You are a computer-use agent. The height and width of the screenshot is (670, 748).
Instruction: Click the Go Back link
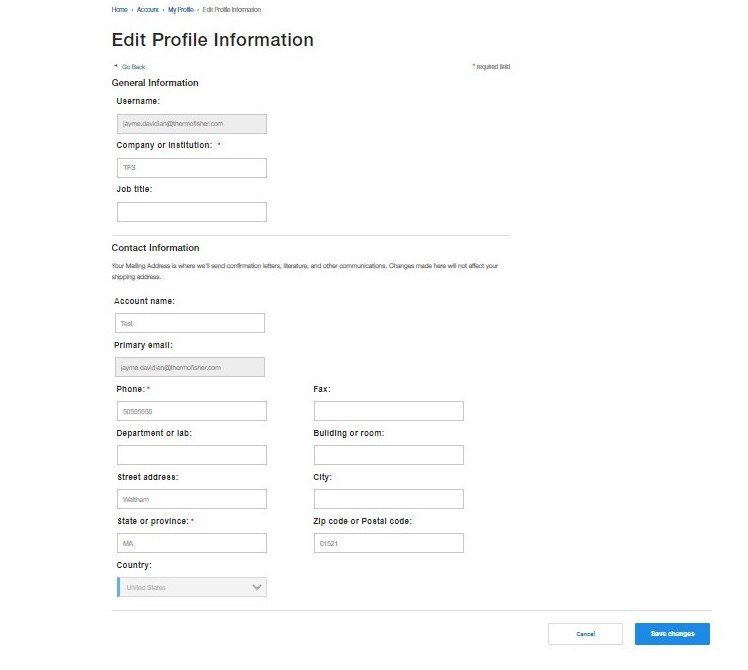tap(134, 67)
